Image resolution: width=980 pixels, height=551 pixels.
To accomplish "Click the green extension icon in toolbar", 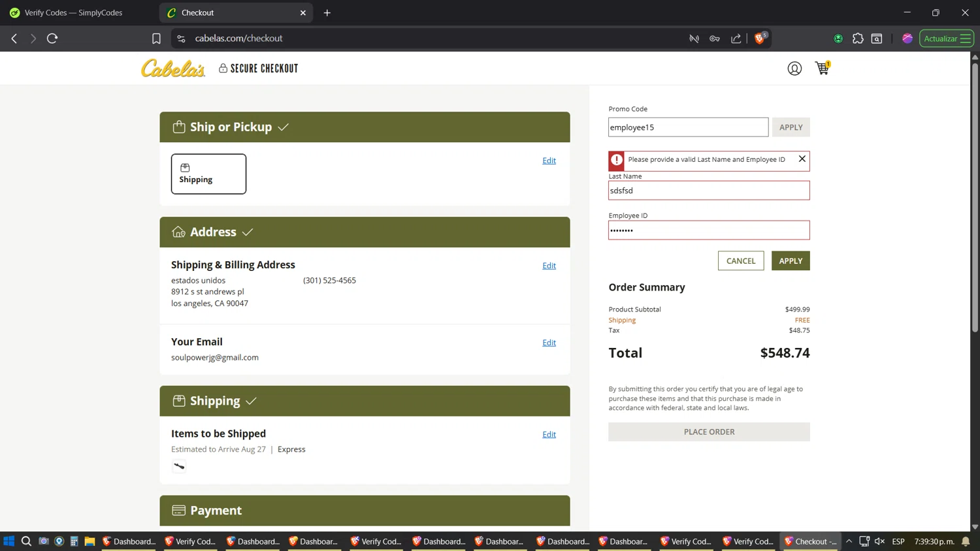I will click(x=838, y=39).
